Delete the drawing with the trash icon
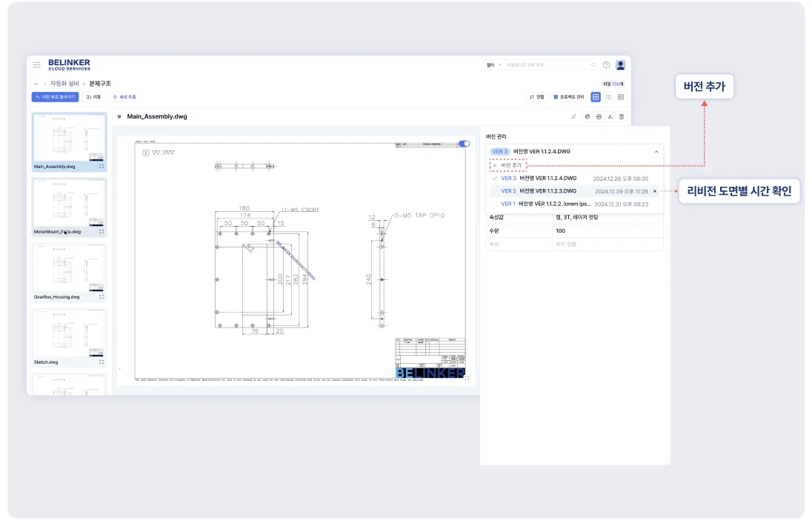The height and width of the screenshot is (529, 812). coord(622,116)
